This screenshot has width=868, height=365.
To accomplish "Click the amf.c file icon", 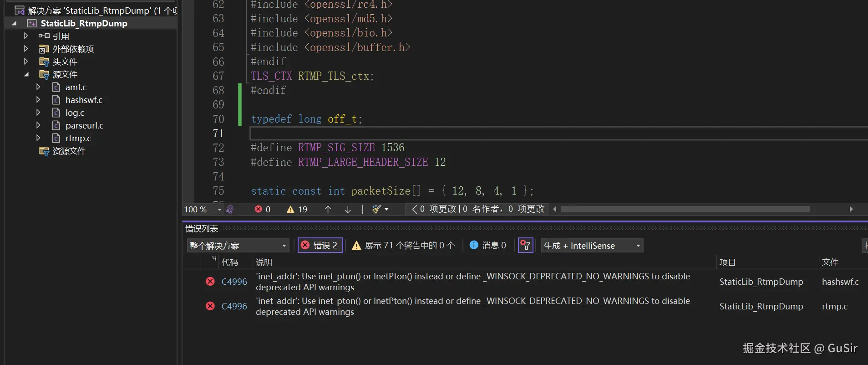I will tap(56, 87).
